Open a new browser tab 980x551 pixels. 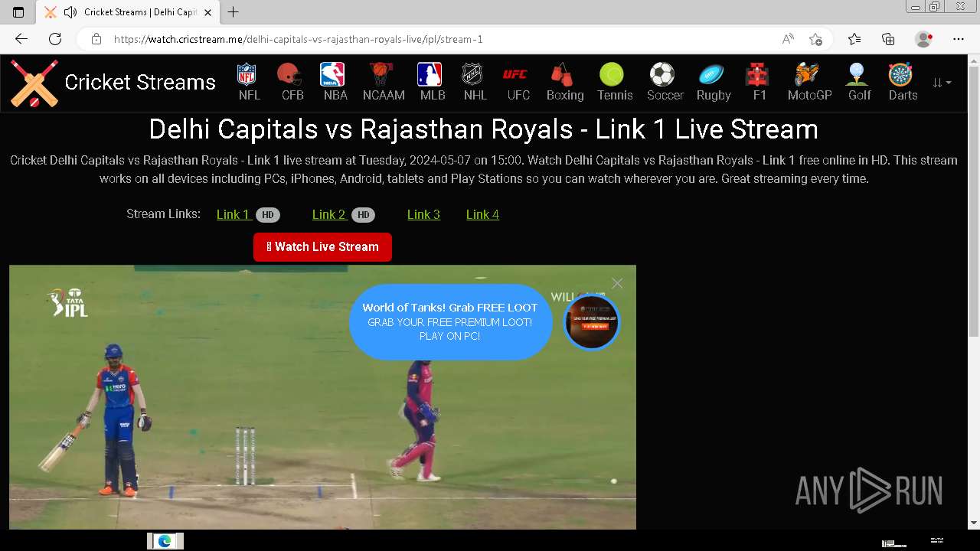pos(234,12)
